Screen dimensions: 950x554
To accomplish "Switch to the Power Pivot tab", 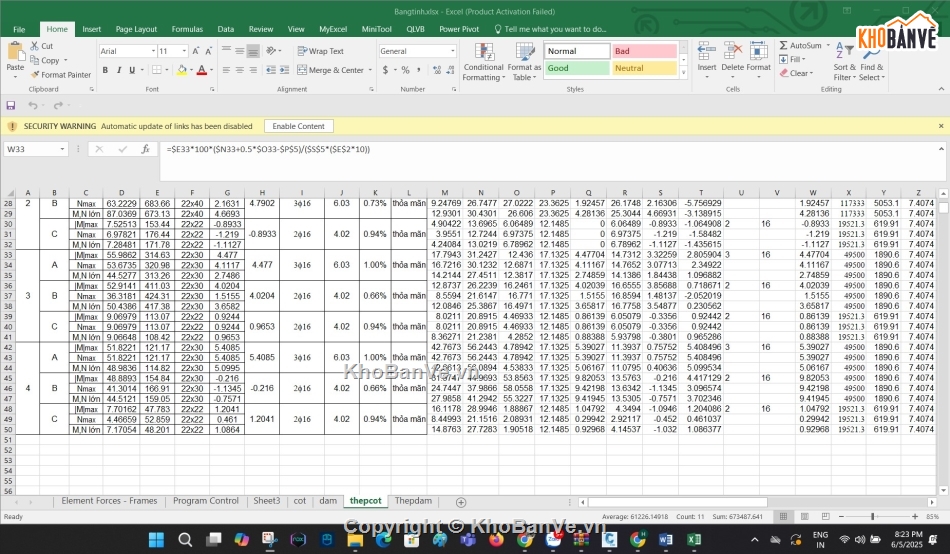I will 459,29.
